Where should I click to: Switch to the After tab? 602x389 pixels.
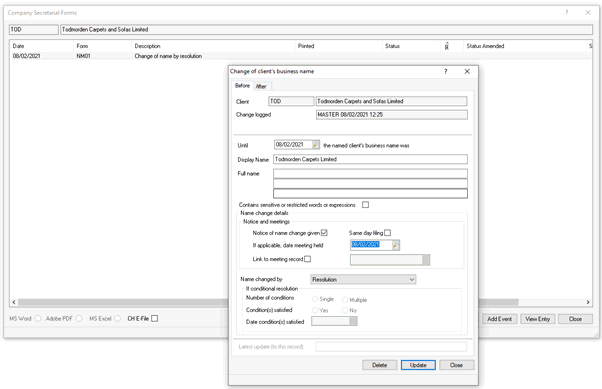click(x=261, y=86)
